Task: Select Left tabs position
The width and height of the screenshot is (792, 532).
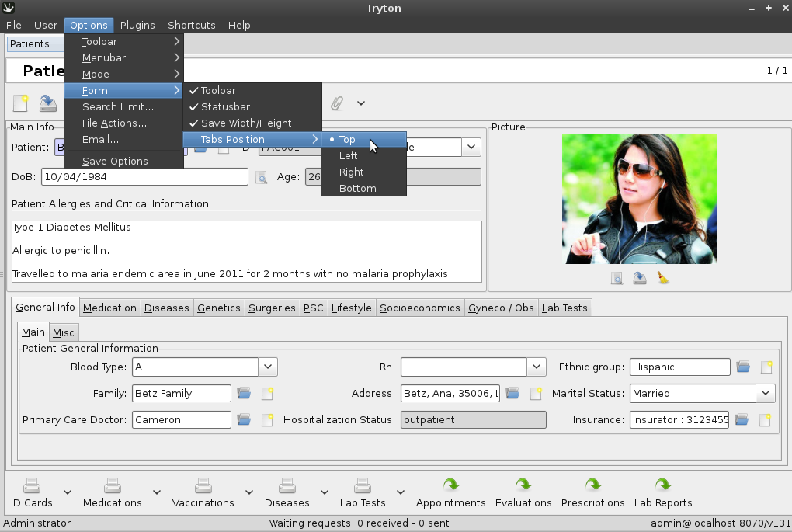Action: pos(348,156)
